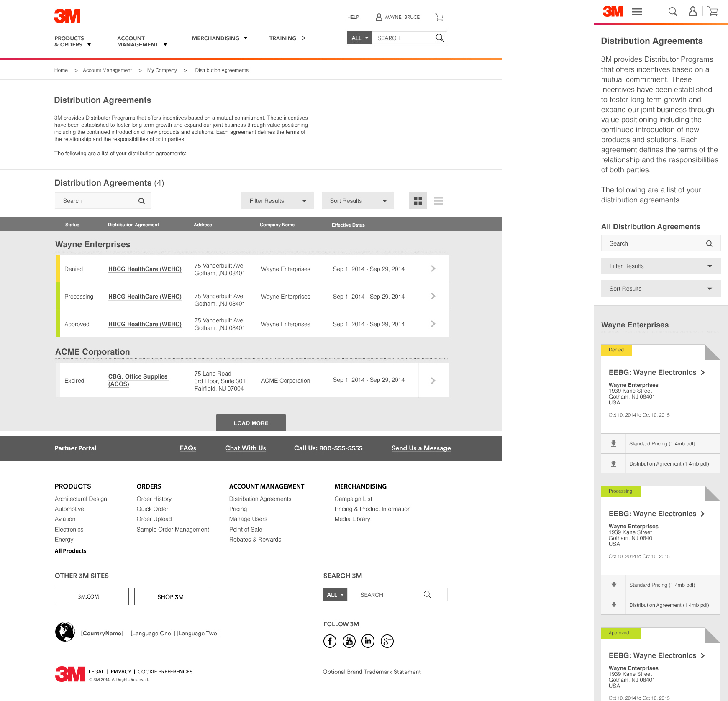Screen dimensions: 728x701
Task: Open the LinkedIn social icon
Action: coord(368,641)
